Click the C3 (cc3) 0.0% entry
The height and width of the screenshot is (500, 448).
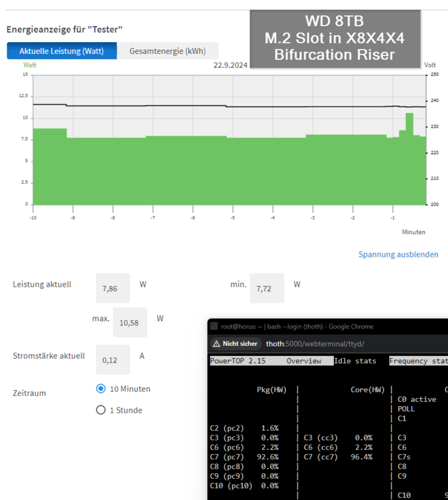point(338,437)
